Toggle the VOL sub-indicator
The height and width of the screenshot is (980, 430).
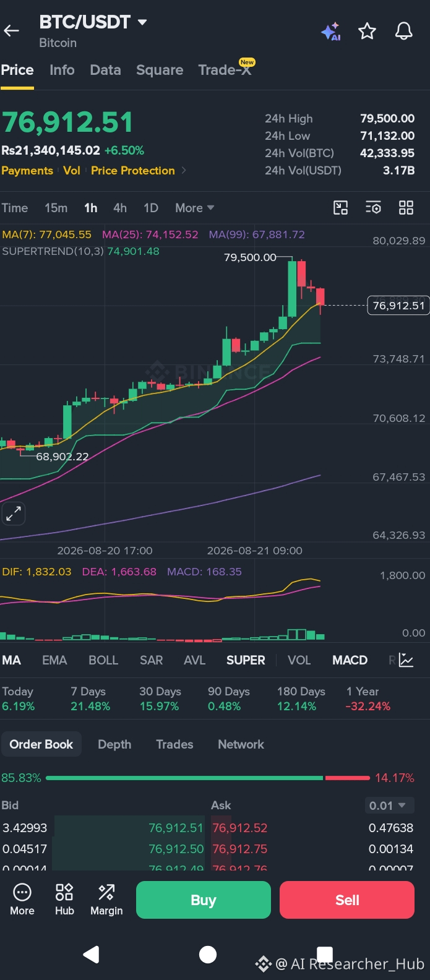(x=299, y=660)
